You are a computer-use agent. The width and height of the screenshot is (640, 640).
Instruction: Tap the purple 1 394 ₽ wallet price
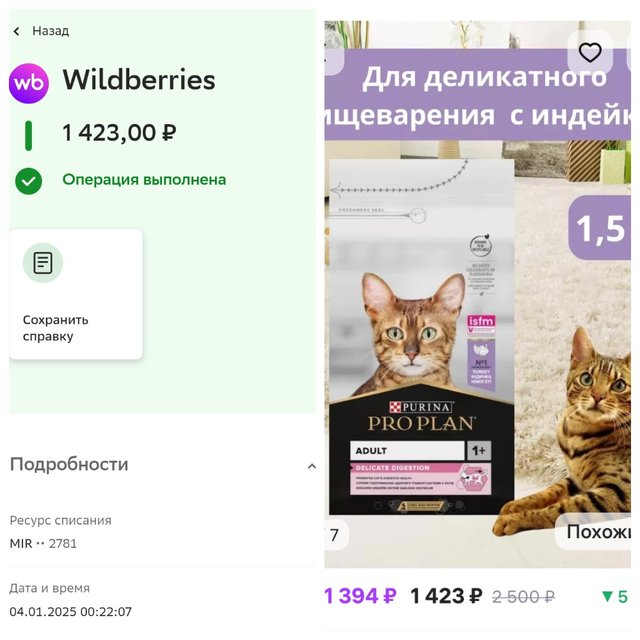coord(360,596)
